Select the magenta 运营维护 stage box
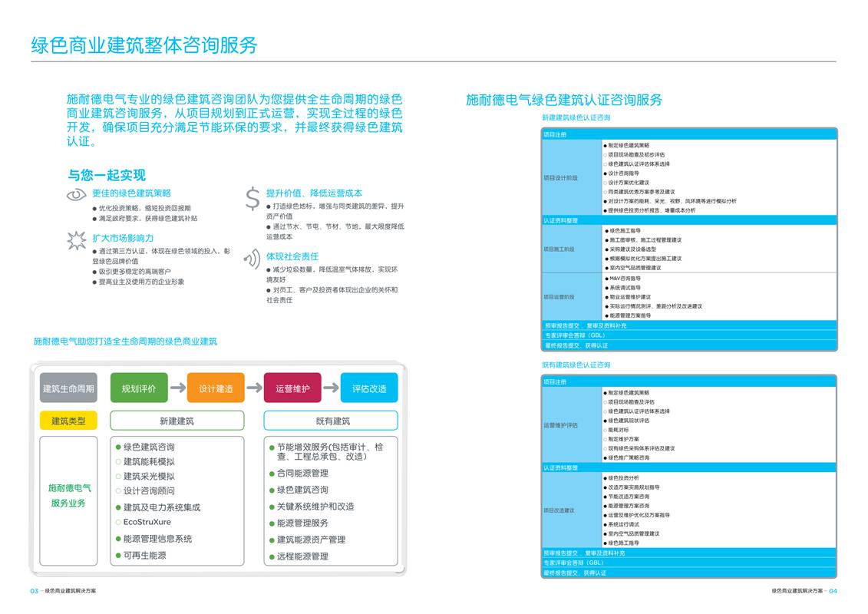The width and height of the screenshot is (868, 614). tap(293, 388)
